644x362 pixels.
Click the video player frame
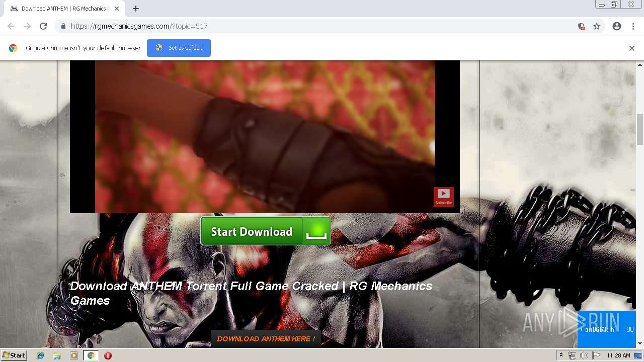265,137
